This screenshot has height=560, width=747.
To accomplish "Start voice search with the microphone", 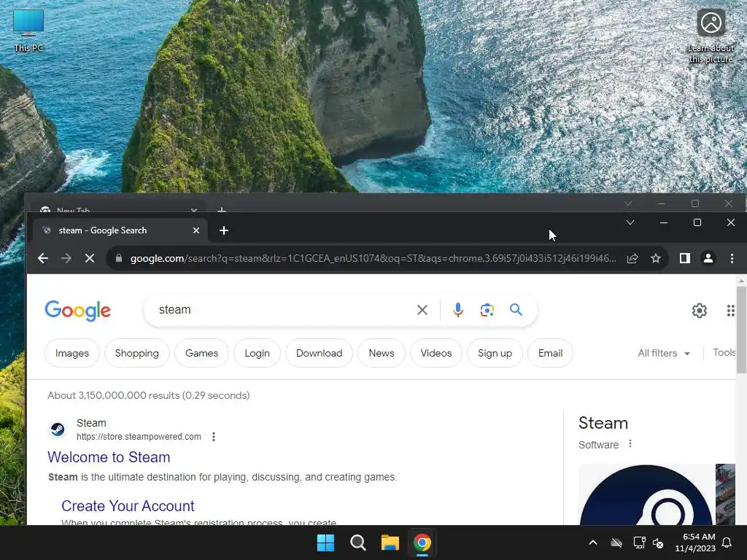I will pos(458,310).
